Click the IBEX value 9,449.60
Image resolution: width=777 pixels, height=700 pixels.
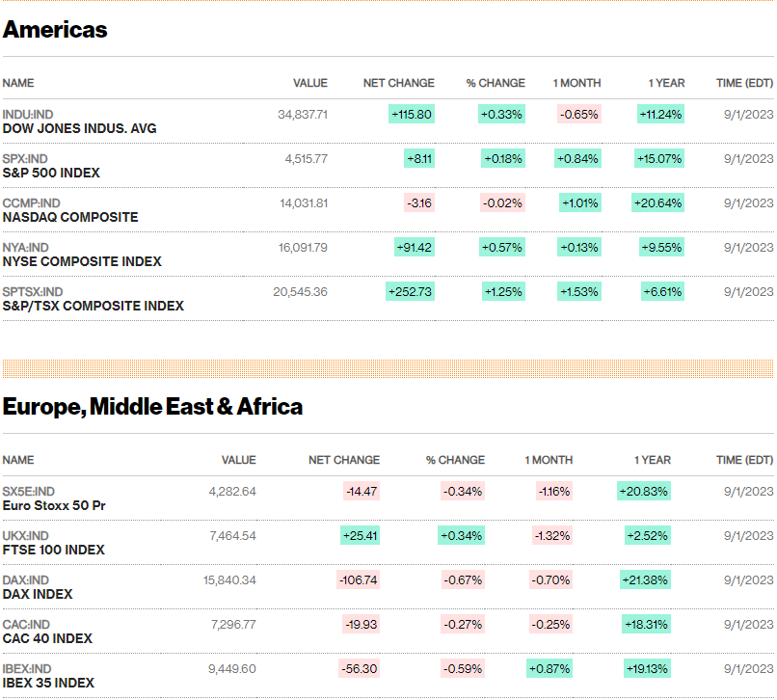click(232, 669)
